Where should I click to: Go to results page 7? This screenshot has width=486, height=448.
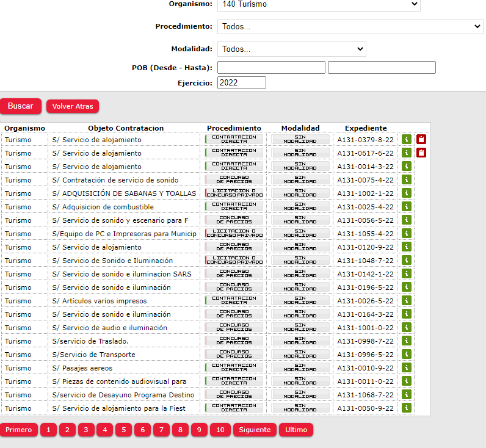[x=161, y=430]
